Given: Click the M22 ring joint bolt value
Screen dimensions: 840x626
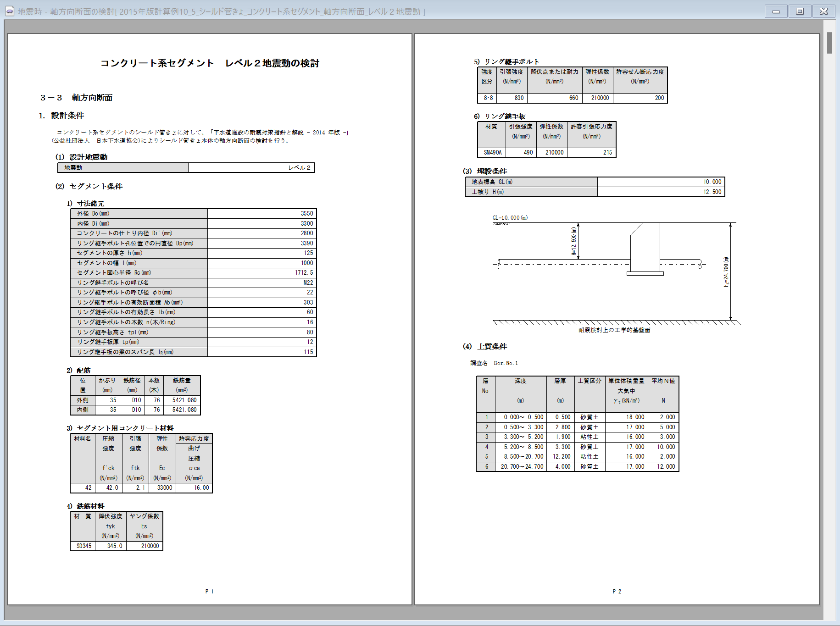Looking at the screenshot, I should pos(308,283).
